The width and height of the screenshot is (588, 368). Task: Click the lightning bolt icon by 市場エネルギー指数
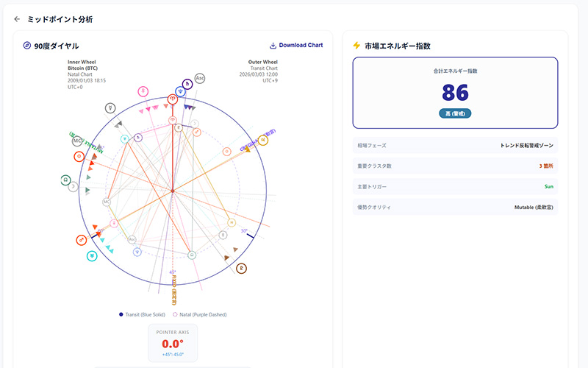tap(356, 46)
